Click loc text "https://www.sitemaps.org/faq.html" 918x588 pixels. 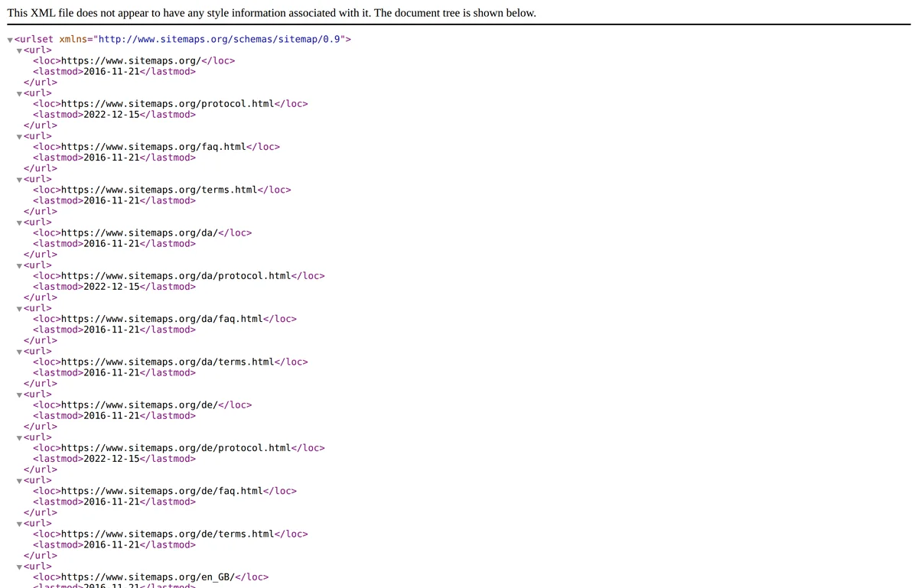153,147
